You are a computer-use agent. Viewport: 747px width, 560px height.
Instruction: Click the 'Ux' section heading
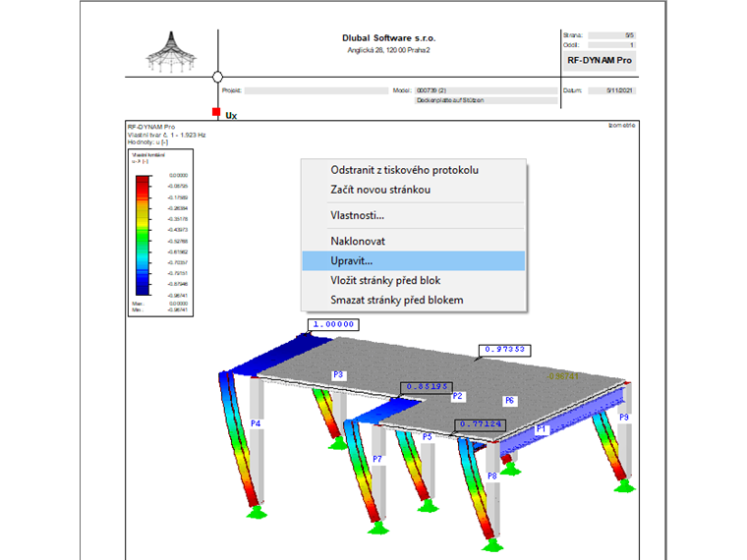tap(231, 115)
